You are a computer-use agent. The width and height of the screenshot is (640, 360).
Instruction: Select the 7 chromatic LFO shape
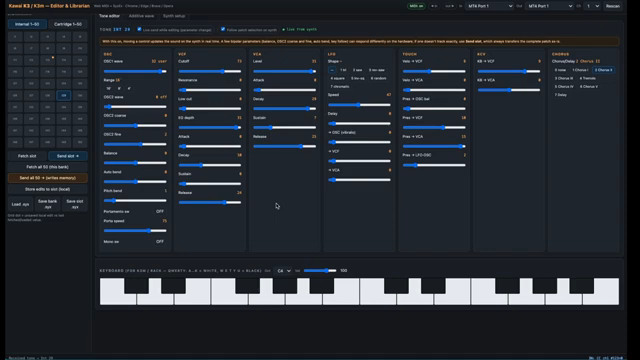[x=340, y=87]
